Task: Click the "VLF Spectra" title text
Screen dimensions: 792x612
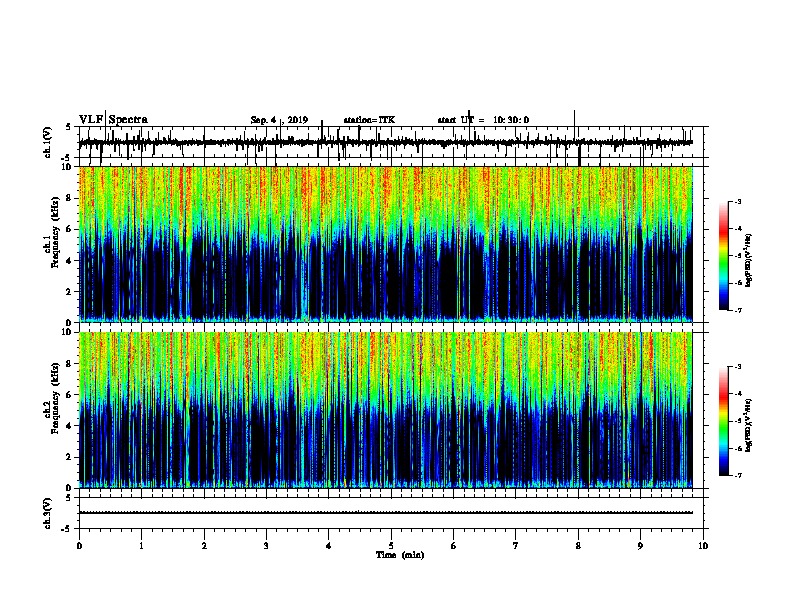Action: click(113, 120)
